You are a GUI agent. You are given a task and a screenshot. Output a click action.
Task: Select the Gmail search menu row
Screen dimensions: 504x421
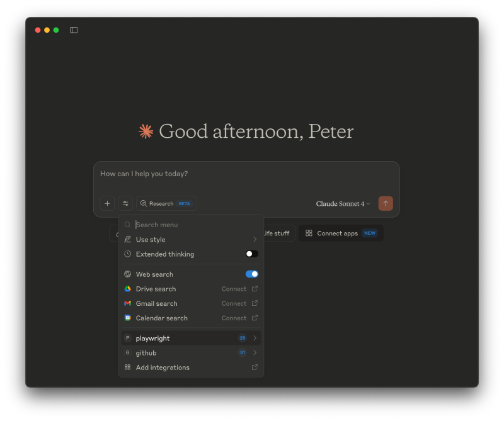[x=191, y=303]
